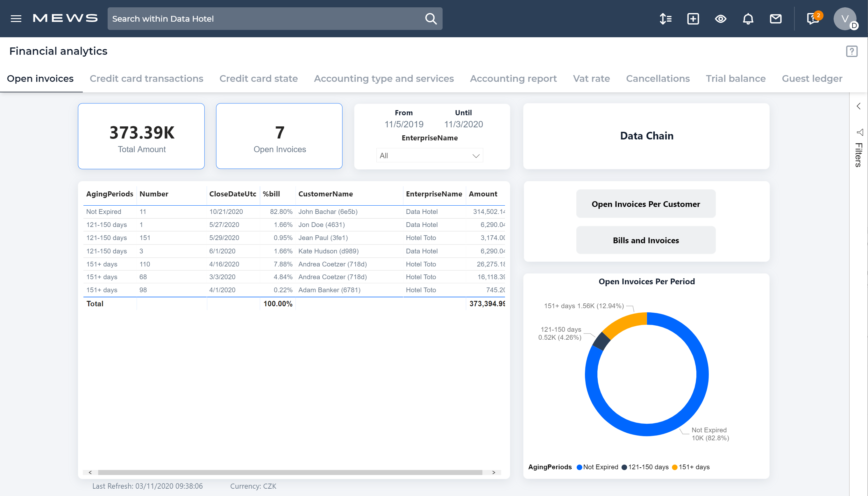Click the table's right scrollbar arrow
This screenshot has width=868, height=496.
coord(493,472)
